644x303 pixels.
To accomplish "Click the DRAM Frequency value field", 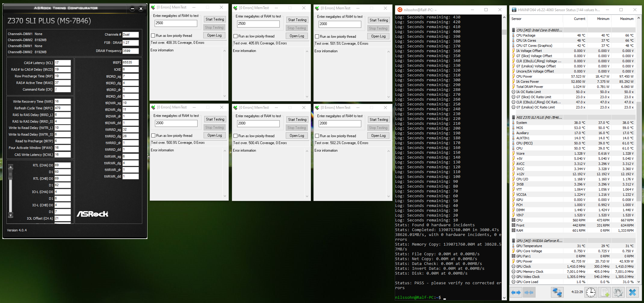I will [130, 51].
